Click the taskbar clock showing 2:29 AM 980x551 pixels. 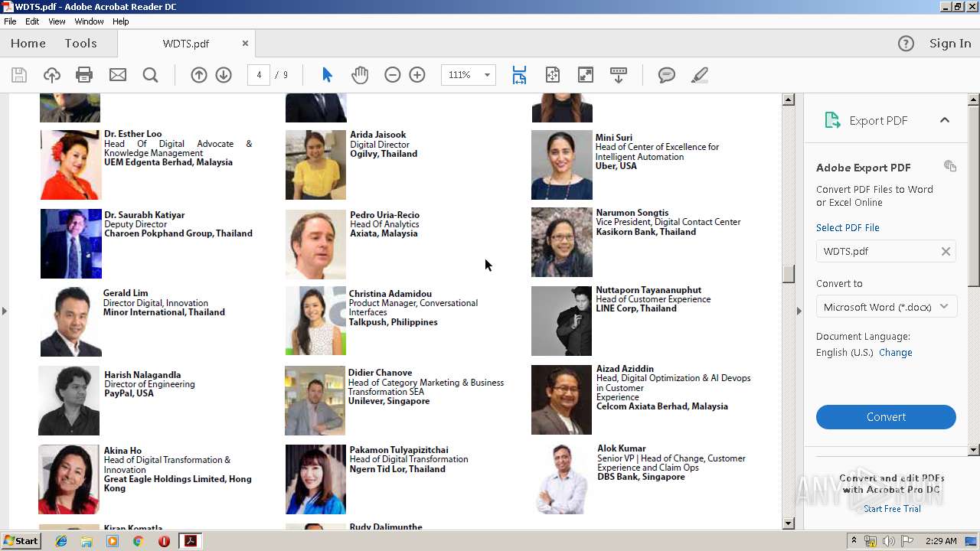coord(941,541)
